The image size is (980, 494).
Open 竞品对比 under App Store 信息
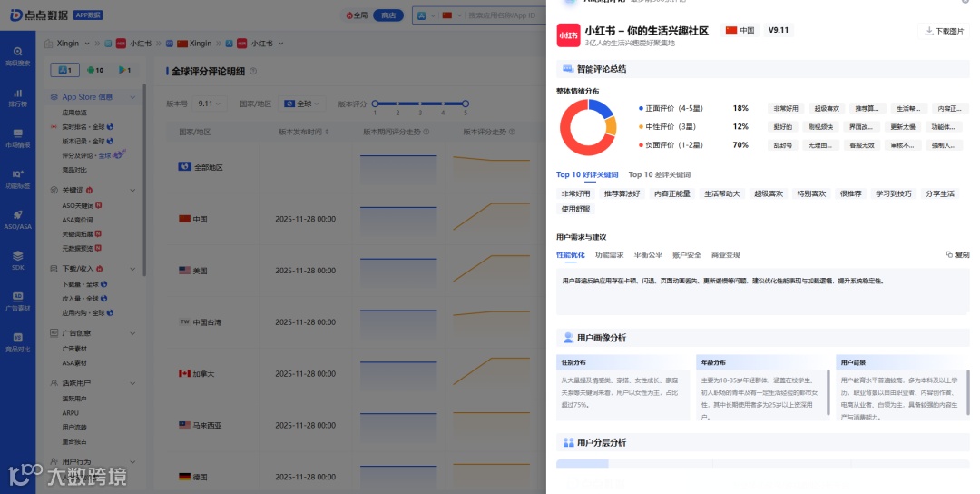[x=74, y=170]
